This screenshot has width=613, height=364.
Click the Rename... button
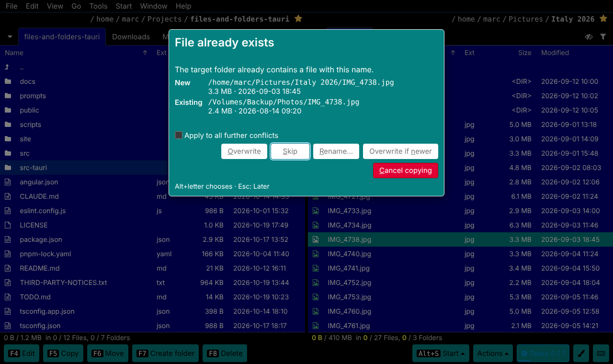tap(336, 151)
